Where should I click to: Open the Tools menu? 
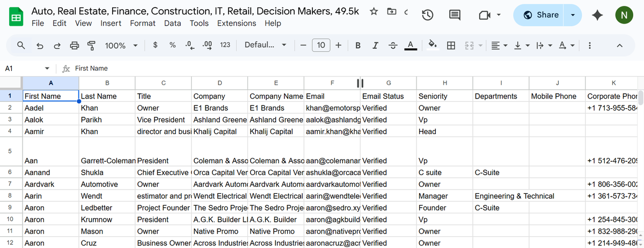point(199,23)
